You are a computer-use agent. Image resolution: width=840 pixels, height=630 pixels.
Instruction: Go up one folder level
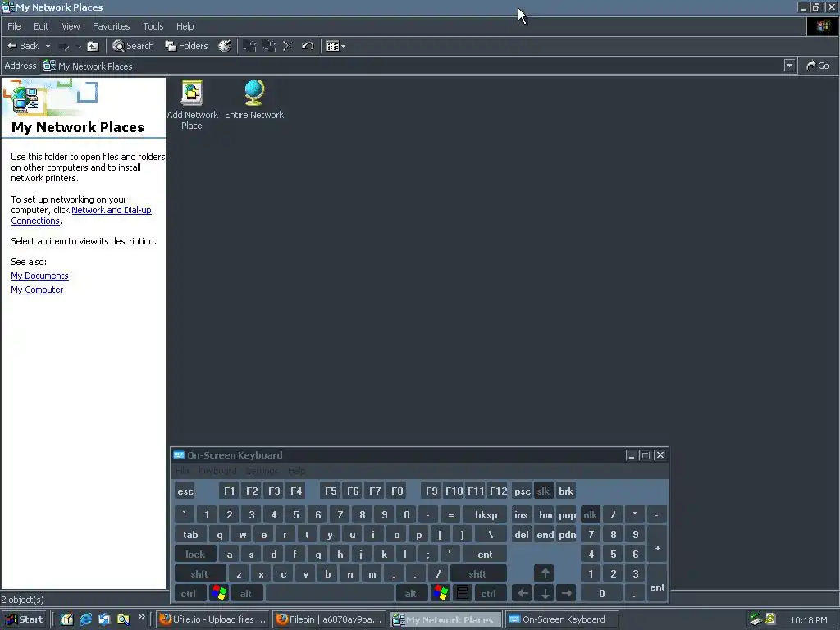(93, 46)
